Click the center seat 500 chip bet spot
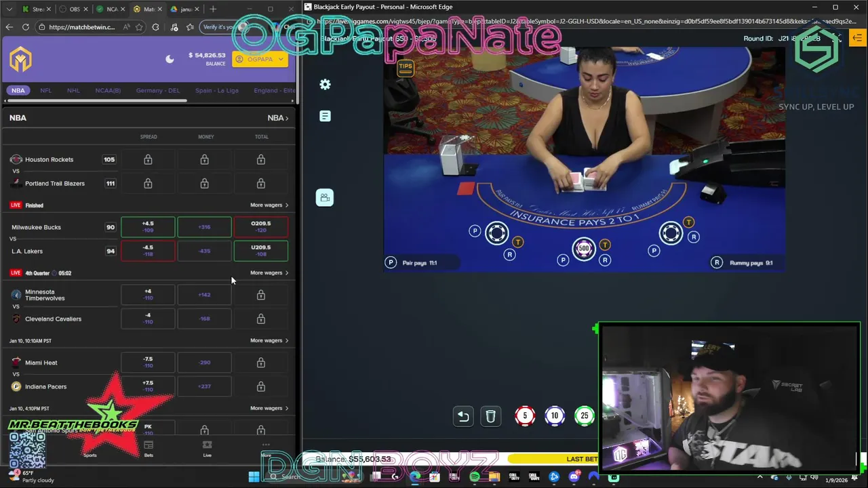Screen dimensions: 868x488 click(584, 248)
